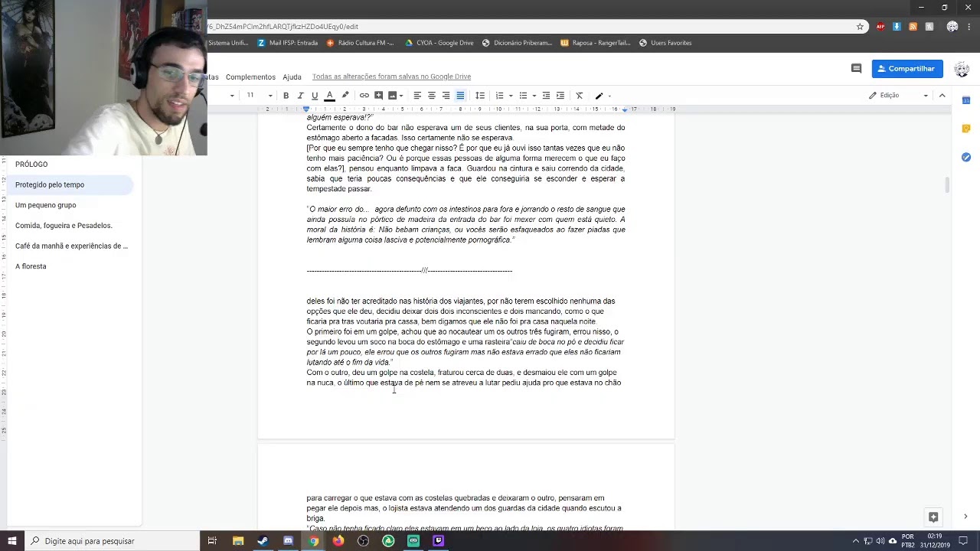Apply a numbered list

pyautogui.click(x=499, y=96)
